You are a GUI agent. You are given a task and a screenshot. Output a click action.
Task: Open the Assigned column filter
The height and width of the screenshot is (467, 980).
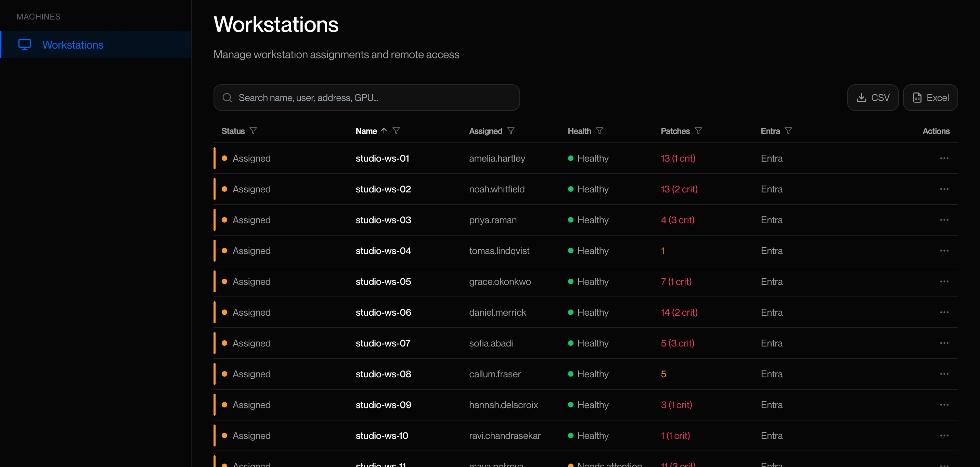point(511,131)
